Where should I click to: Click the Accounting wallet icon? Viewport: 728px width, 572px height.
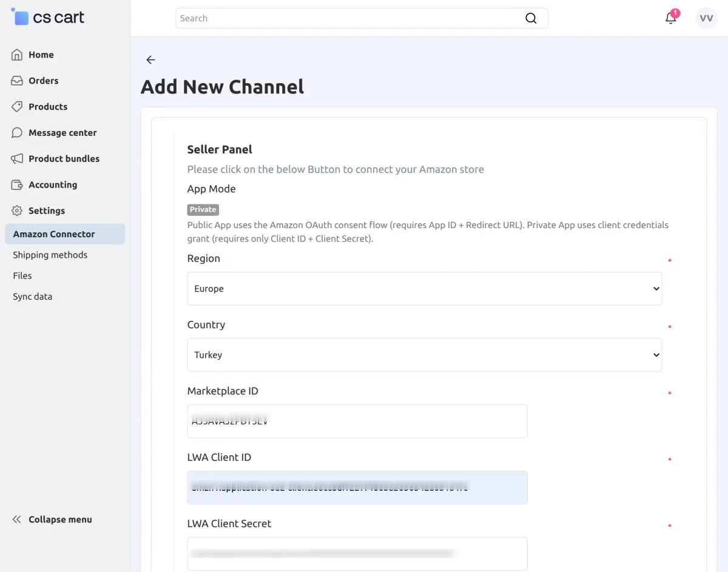point(17,185)
